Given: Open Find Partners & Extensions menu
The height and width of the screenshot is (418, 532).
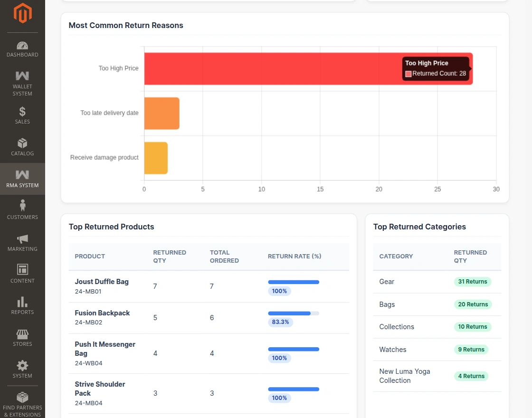Looking at the screenshot, I should coord(22,405).
